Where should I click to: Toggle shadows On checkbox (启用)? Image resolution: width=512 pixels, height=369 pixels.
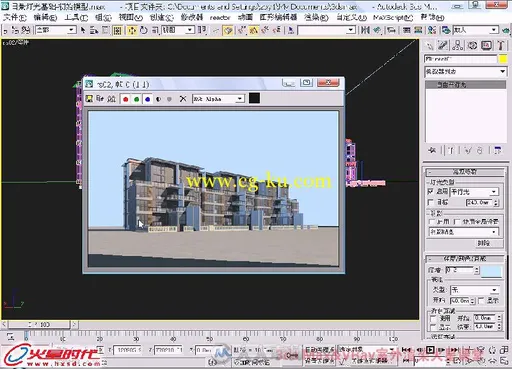[x=431, y=222]
